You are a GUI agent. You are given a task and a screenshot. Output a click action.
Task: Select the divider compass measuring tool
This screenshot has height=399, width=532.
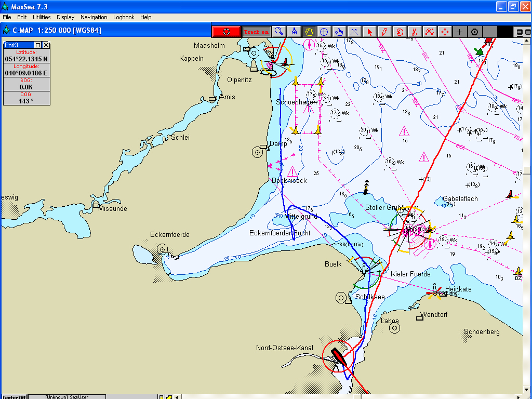click(294, 32)
